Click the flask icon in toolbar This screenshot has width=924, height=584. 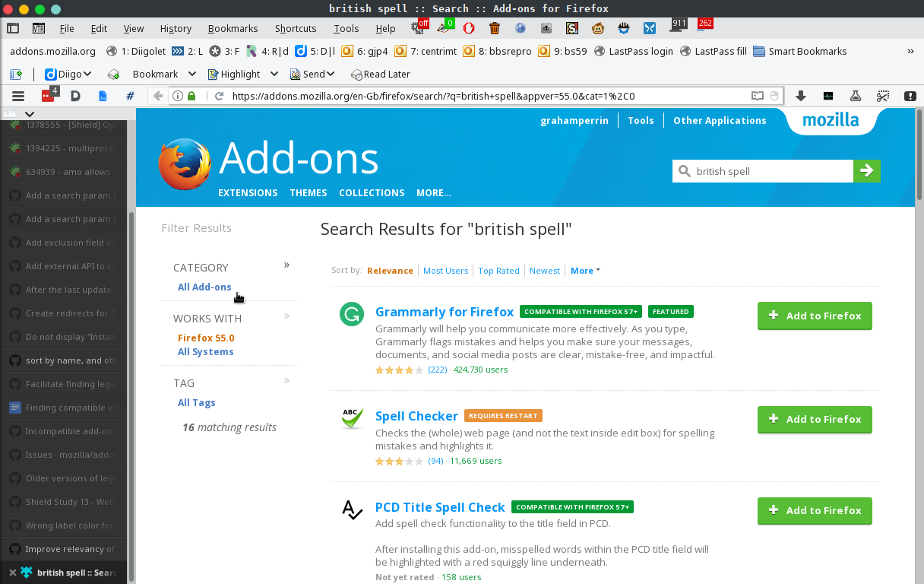point(855,96)
